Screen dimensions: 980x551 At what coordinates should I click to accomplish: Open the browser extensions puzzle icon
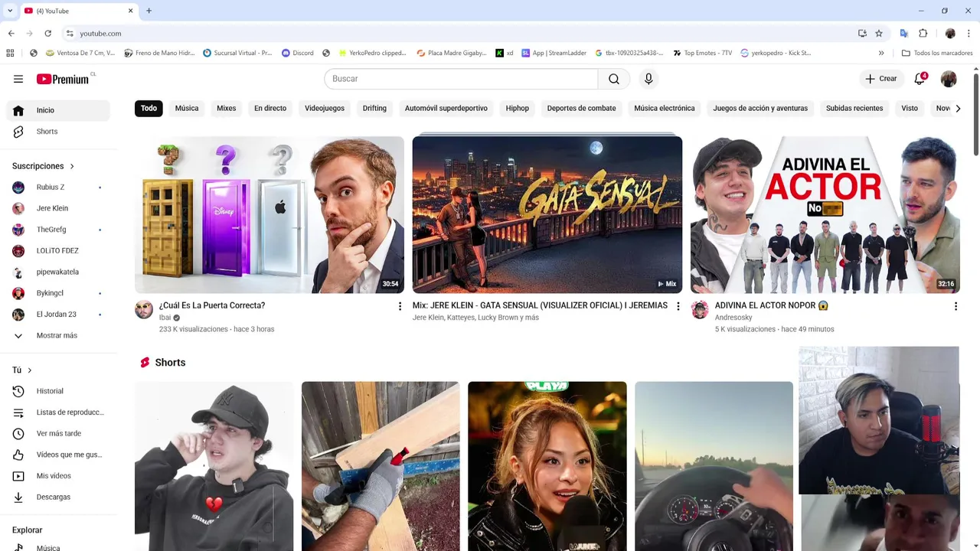pyautogui.click(x=923, y=33)
